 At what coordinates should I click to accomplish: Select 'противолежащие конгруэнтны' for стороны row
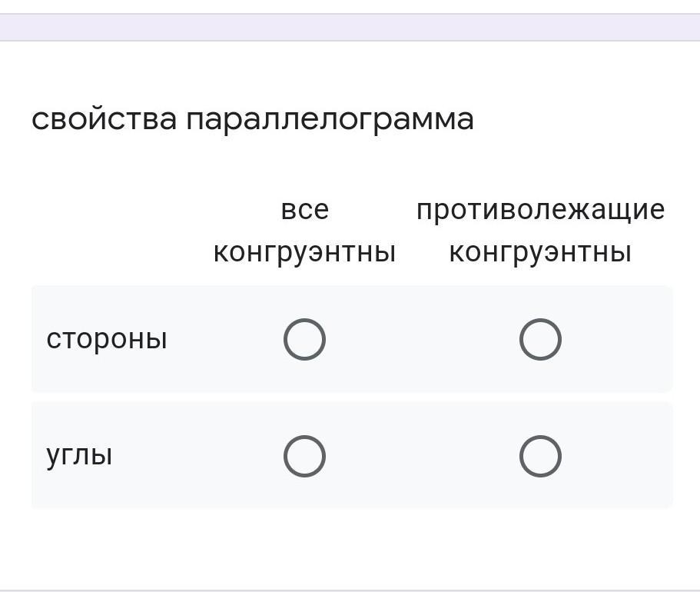540,340
